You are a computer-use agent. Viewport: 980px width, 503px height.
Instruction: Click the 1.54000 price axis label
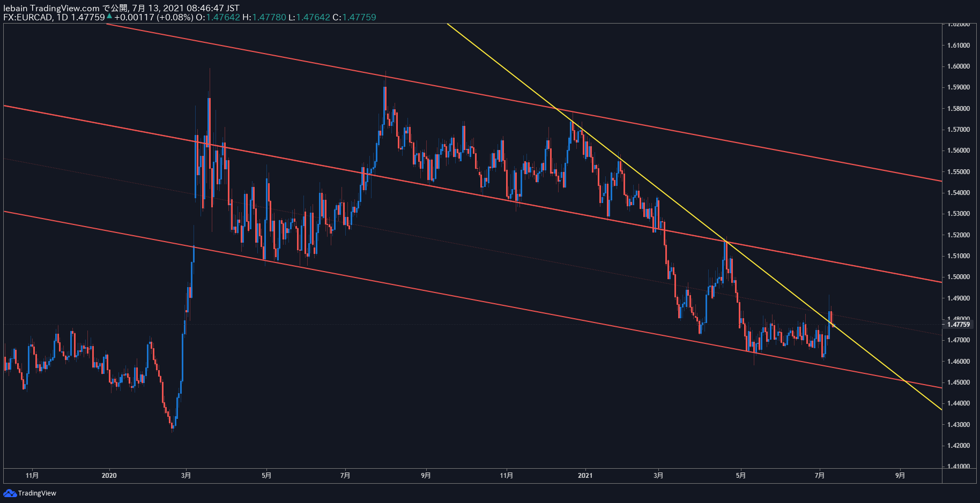(x=959, y=193)
